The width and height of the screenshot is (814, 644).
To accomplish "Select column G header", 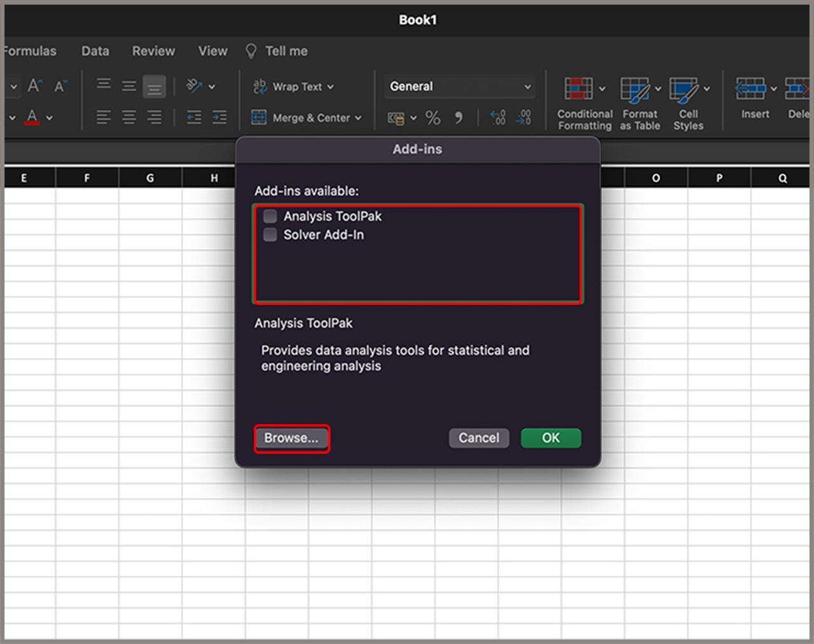I will 150,178.
